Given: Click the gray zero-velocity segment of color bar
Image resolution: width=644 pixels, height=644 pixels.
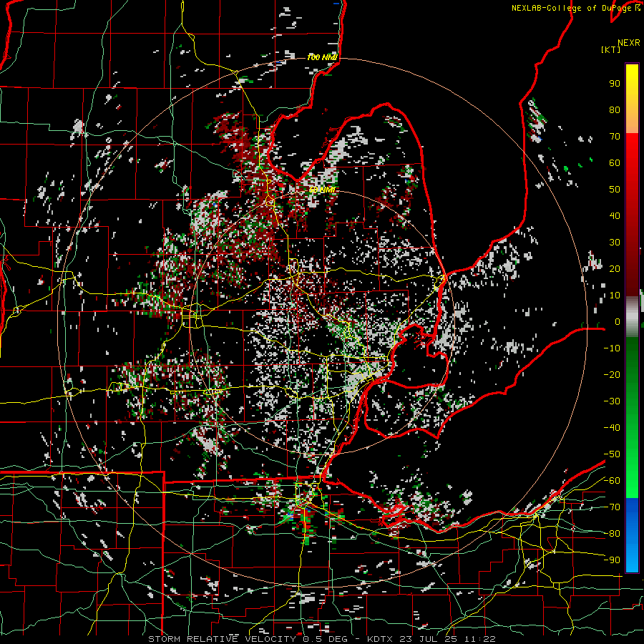Looking at the screenshot, I should pos(632,317).
